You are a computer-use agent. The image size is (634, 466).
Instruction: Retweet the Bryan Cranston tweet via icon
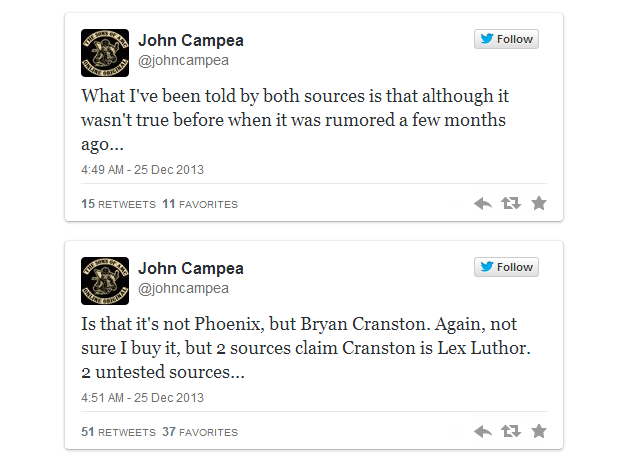click(x=511, y=432)
